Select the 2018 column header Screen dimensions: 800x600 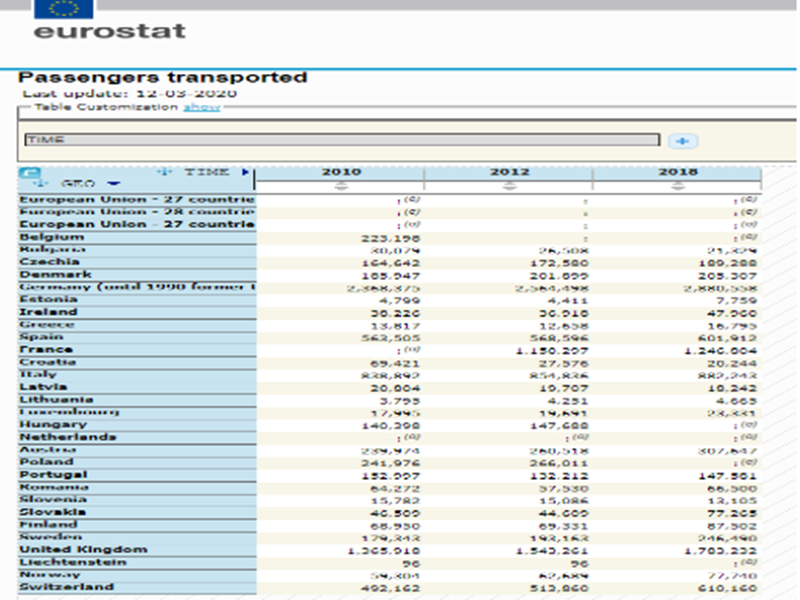pyautogui.click(x=678, y=172)
